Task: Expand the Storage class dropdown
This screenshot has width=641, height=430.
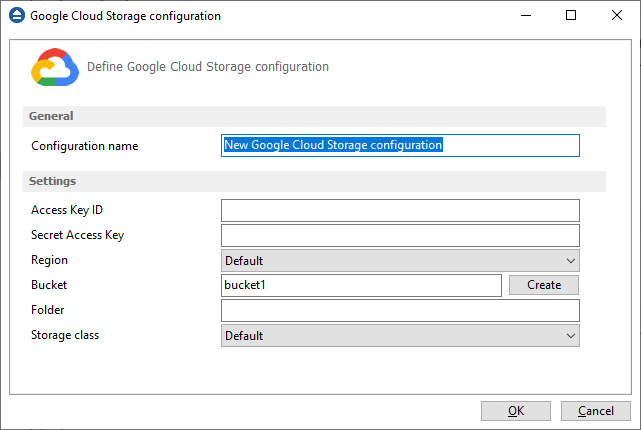Action: [x=400, y=336]
